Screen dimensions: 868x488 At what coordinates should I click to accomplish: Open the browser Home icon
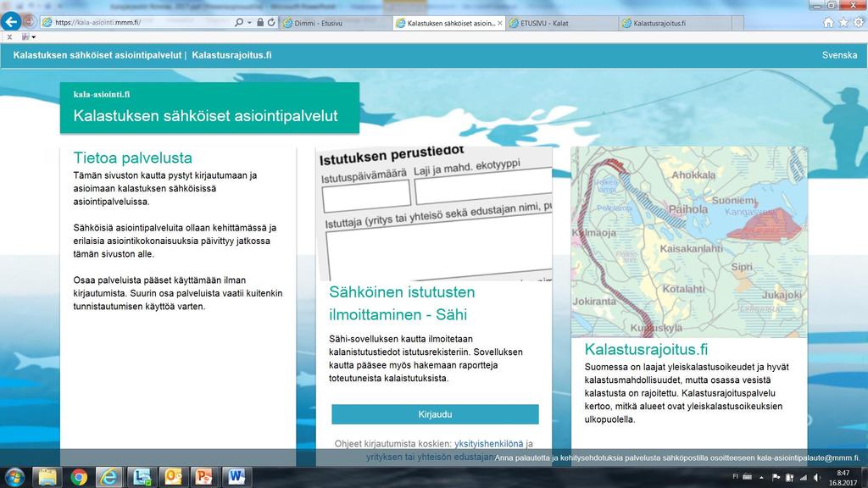(828, 23)
